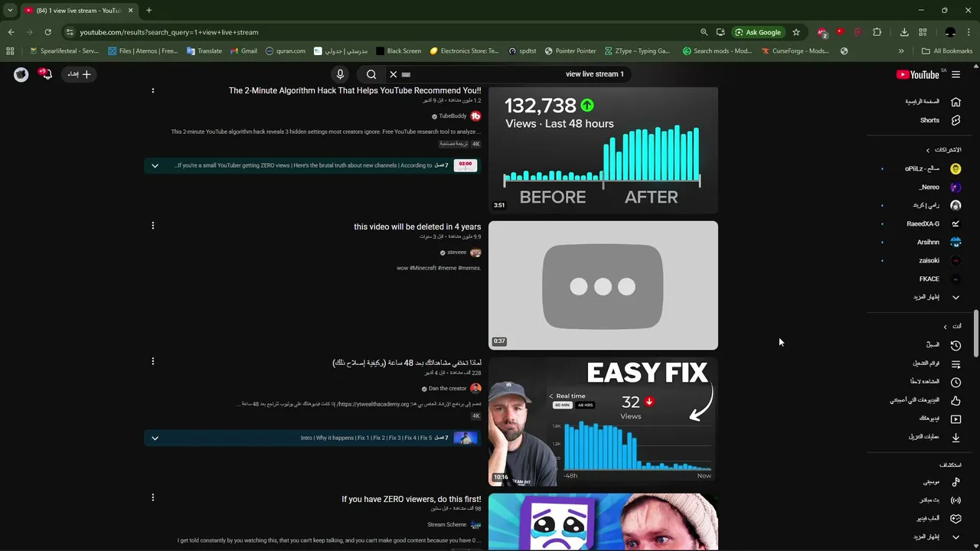Screen dimensions: 980x551
Task: Open a new browser tab
Action: pyautogui.click(x=149, y=10)
